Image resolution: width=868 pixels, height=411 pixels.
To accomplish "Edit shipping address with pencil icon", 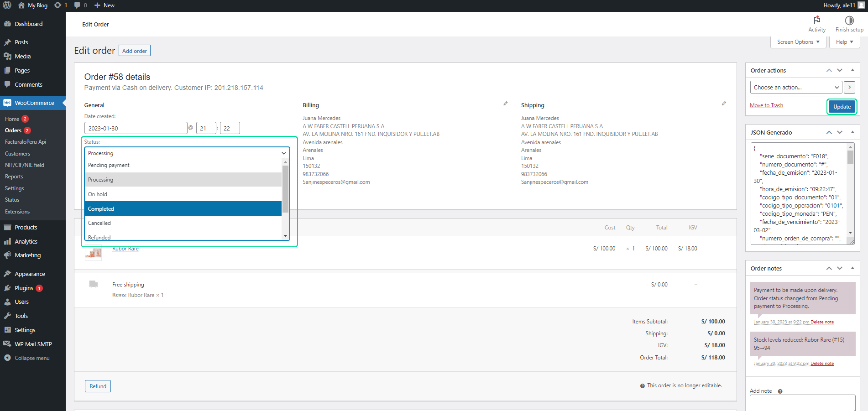I will click(724, 104).
